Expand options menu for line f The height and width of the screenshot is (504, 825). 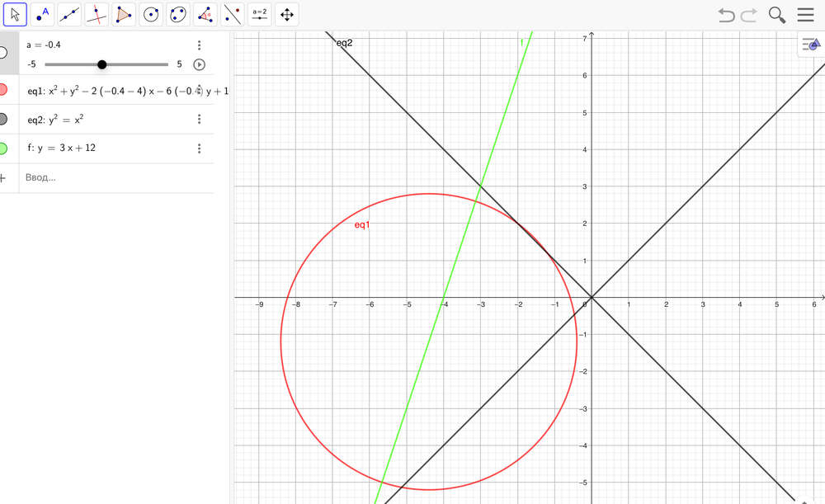pos(199,148)
